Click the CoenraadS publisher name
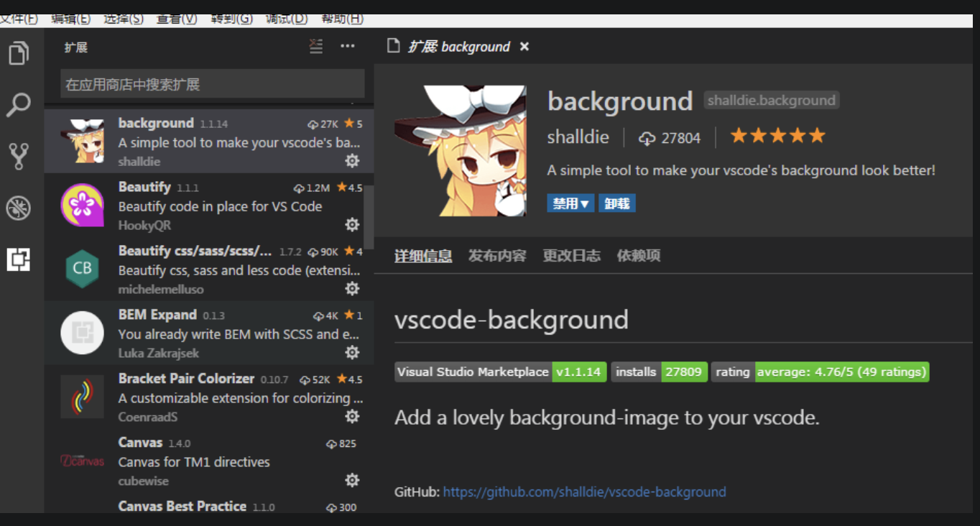980x526 pixels. (x=148, y=417)
